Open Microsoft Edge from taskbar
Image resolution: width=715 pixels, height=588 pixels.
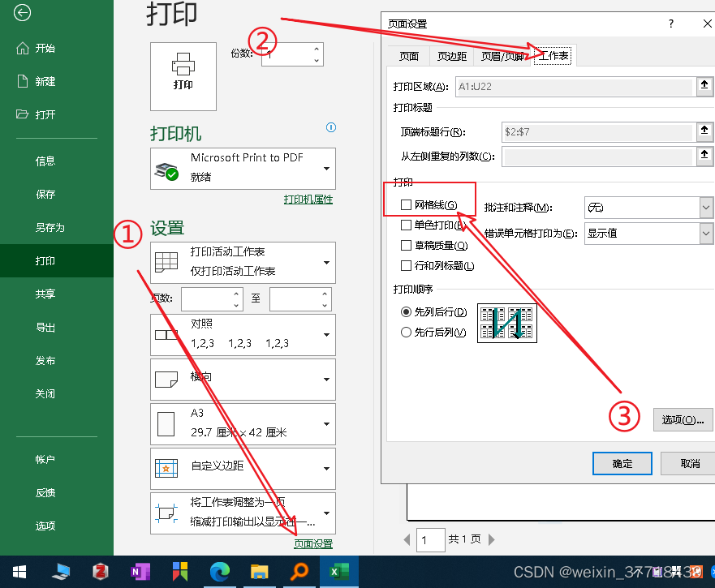(x=219, y=572)
